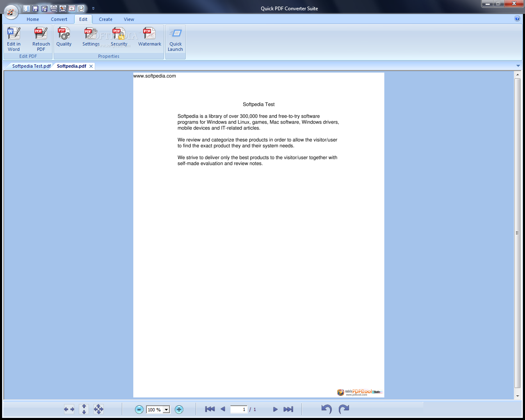525x420 pixels.
Task: Open PDF Settings properties
Action: click(x=91, y=37)
